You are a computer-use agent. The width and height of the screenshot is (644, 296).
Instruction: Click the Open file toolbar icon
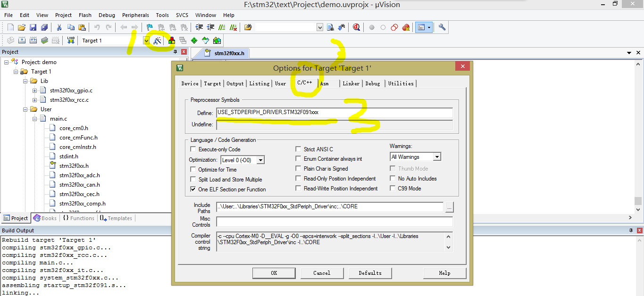[22, 27]
